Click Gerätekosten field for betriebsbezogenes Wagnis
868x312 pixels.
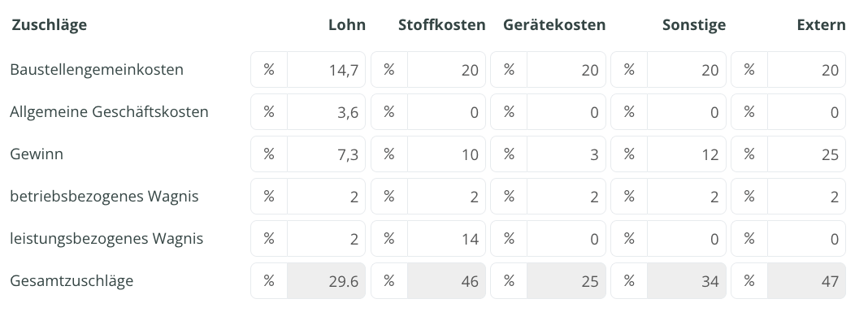pyautogui.click(x=566, y=197)
